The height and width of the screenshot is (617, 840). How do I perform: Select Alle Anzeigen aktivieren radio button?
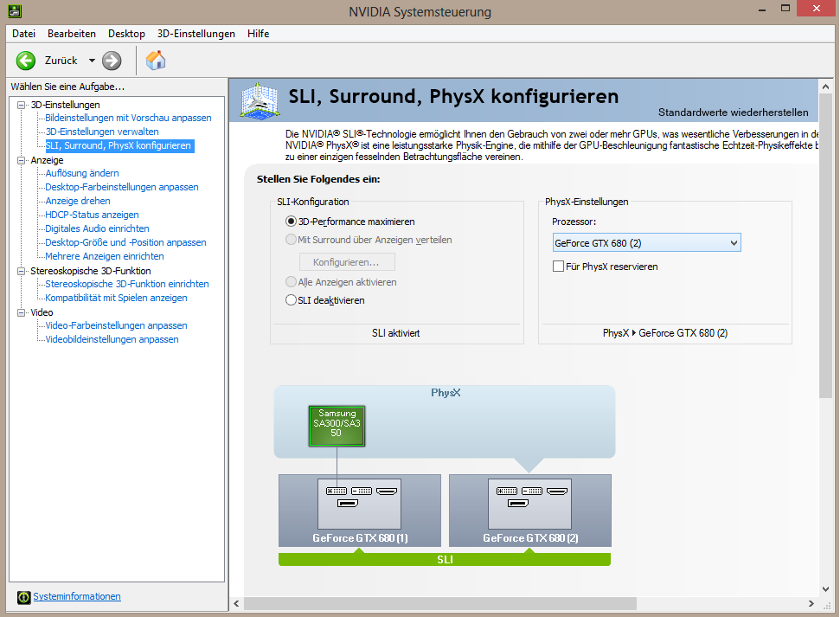pos(291,282)
